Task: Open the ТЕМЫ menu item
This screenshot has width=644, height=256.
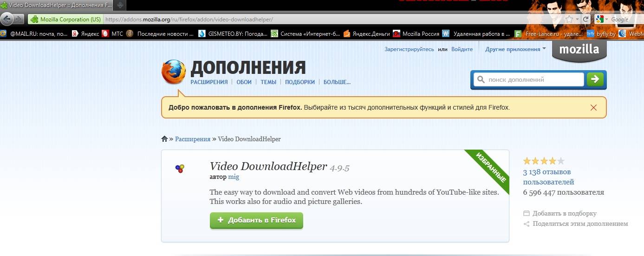Action: [268, 82]
